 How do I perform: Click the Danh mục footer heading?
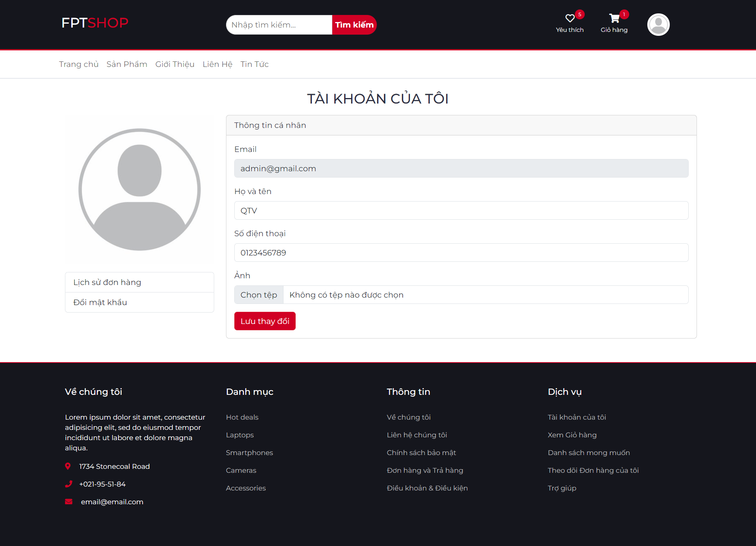coord(250,392)
